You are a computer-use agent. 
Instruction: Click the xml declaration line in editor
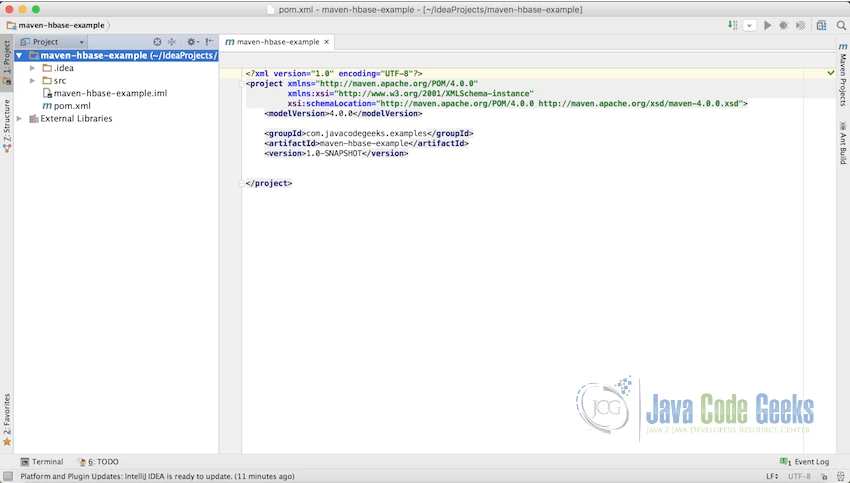[333, 73]
